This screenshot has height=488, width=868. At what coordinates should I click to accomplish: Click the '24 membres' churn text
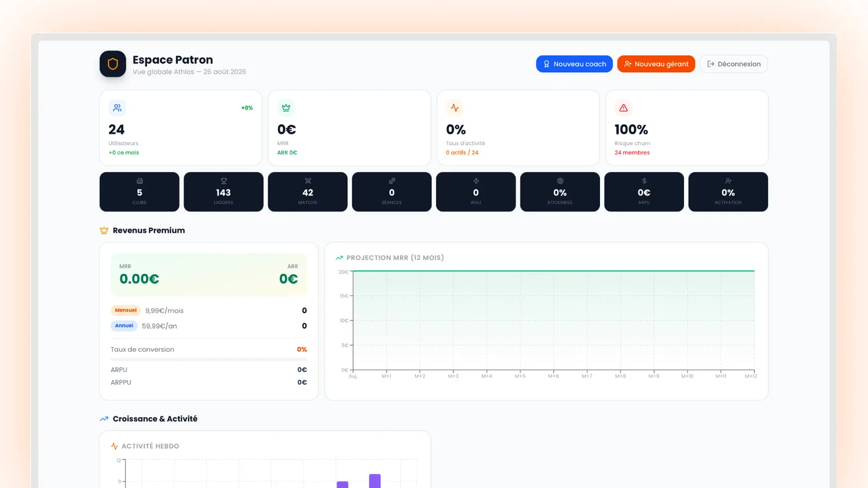click(632, 152)
